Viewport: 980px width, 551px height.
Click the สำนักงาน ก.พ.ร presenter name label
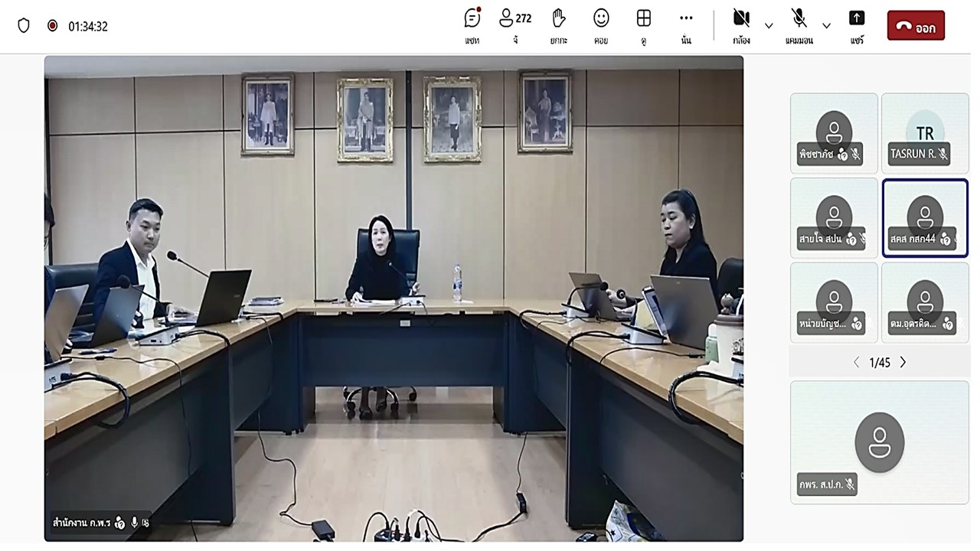coord(81,523)
